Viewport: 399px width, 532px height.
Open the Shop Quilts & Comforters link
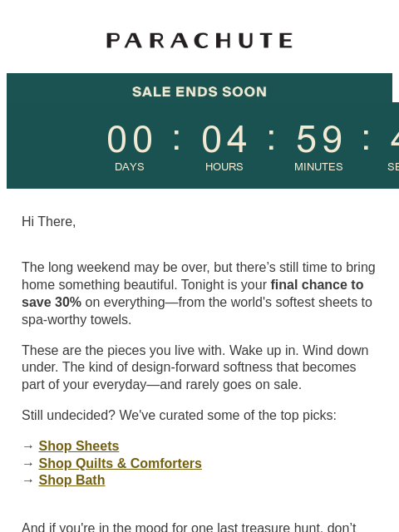120,464
